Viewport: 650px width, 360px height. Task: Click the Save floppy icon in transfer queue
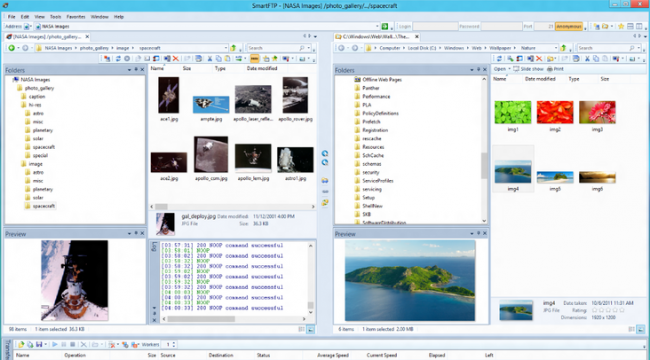[x=39, y=345]
